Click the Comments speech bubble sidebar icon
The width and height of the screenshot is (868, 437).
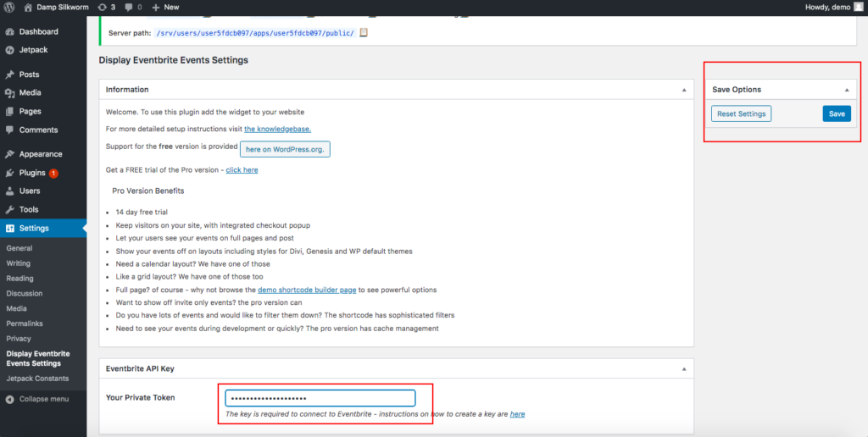tap(9, 130)
